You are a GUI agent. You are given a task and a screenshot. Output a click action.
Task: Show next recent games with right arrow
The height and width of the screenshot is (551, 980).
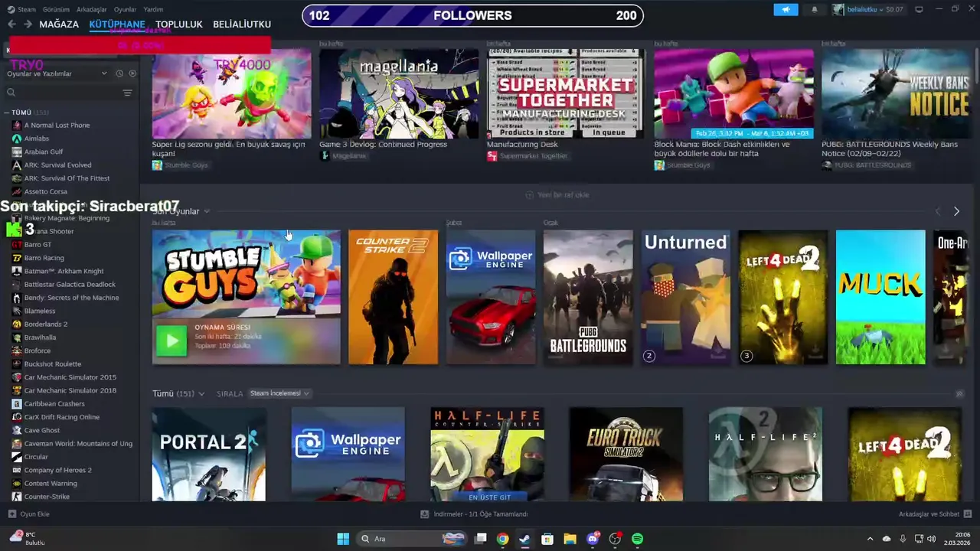(956, 211)
